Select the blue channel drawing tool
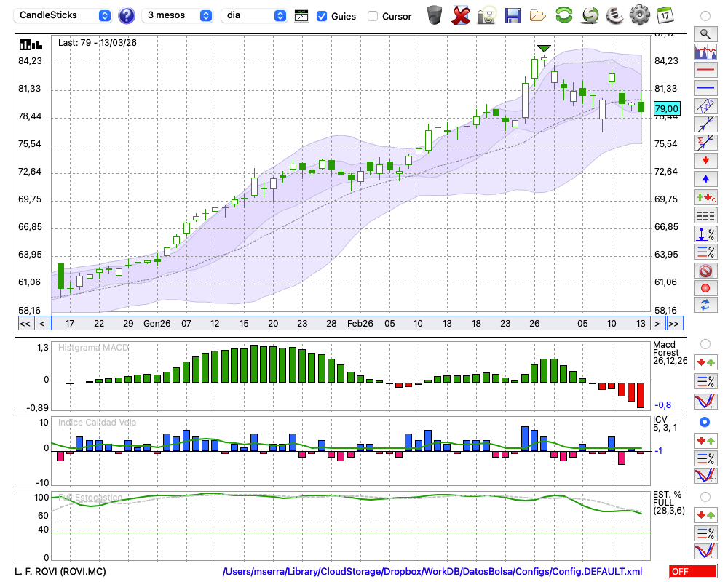The height and width of the screenshot is (582, 728). coord(705,106)
